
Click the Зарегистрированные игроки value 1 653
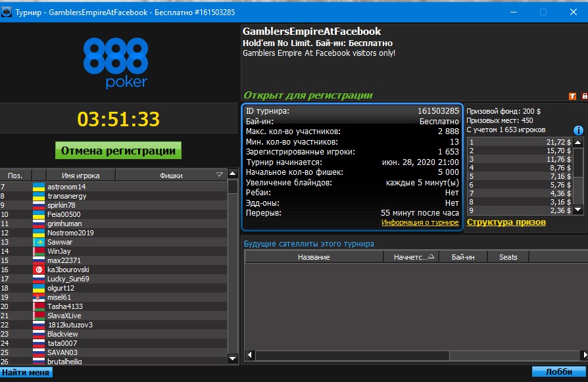click(x=449, y=152)
